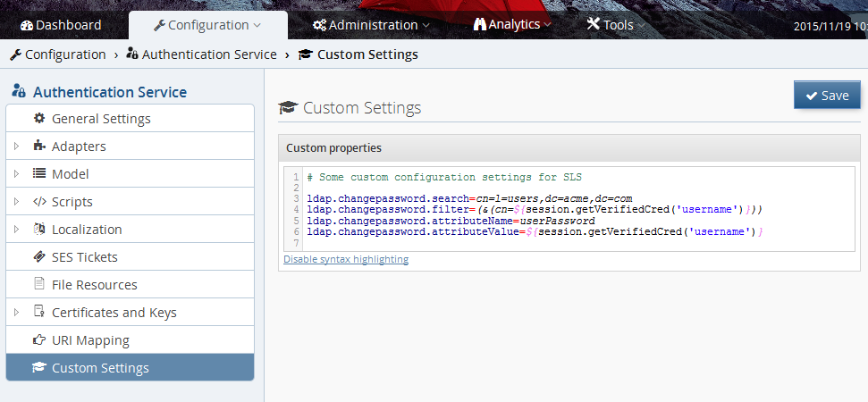
Task: Click Disable syntax highlighting link
Action: (x=346, y=259)
